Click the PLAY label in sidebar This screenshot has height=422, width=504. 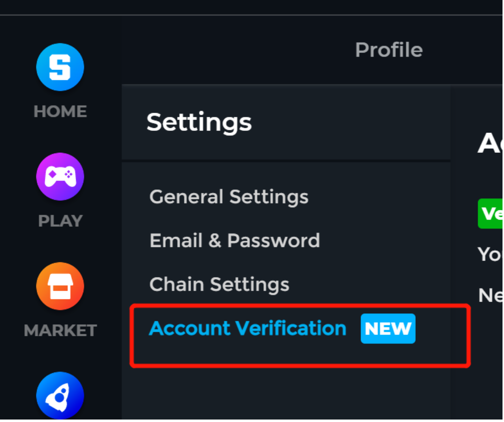pos(60,221)
